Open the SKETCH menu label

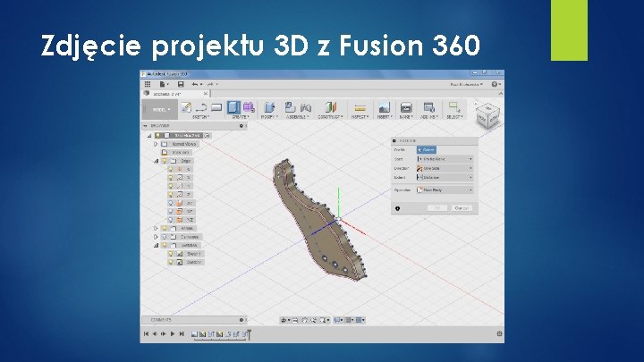(x=201, y=117)
